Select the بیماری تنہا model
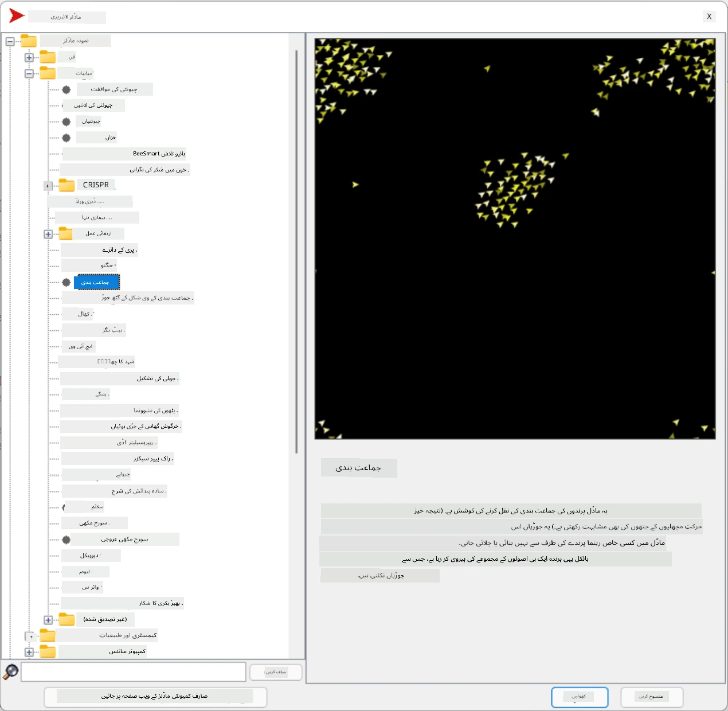This screenshot has width=728, height=711. tap(97, 217)
